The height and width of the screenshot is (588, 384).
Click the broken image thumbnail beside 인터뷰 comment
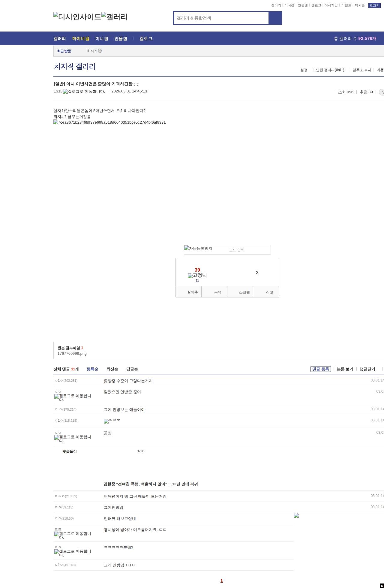tap(296, 515)
